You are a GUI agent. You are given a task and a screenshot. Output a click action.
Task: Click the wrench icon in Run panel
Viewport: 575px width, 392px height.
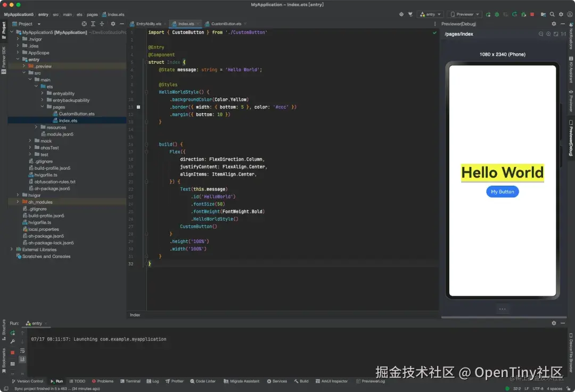[12, 341]
